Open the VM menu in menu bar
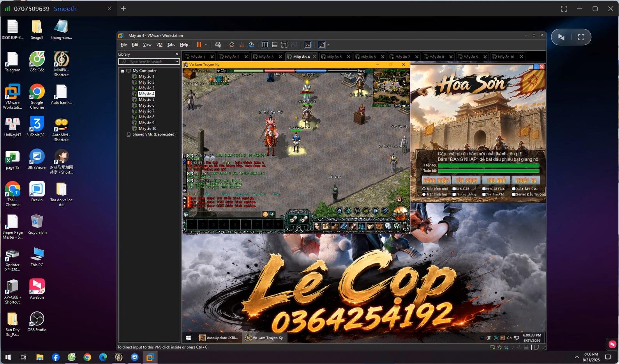The image size is (619, 364). pos(159,45)
